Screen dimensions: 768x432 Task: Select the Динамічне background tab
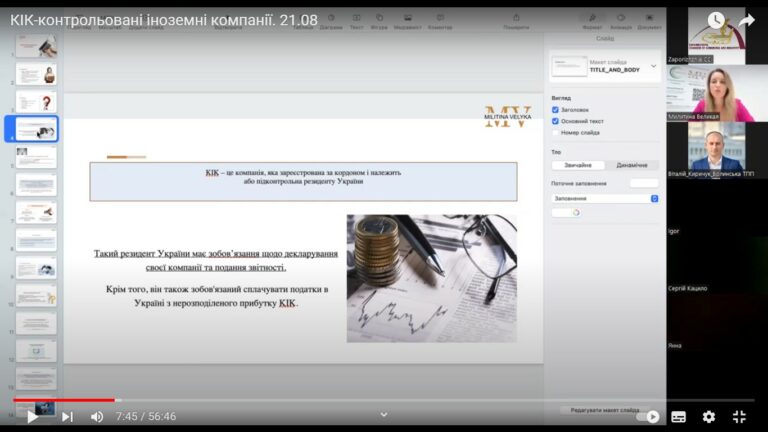click(631, 165)
